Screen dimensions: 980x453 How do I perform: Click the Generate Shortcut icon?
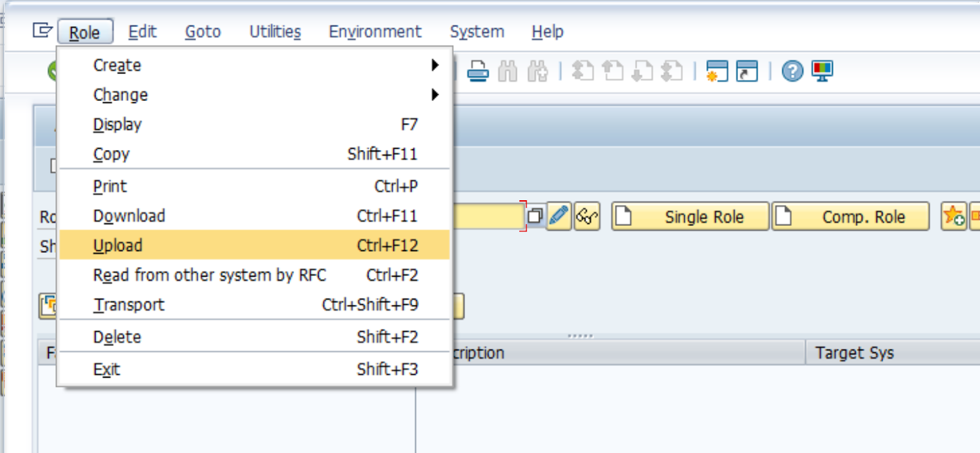click(x=747, y=72)
